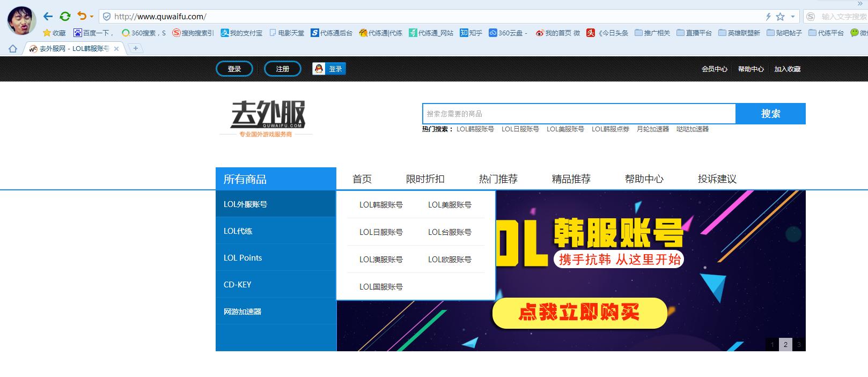Click the browser back arrow
This screenshot has width=868, height=377.
click(48, 17)
